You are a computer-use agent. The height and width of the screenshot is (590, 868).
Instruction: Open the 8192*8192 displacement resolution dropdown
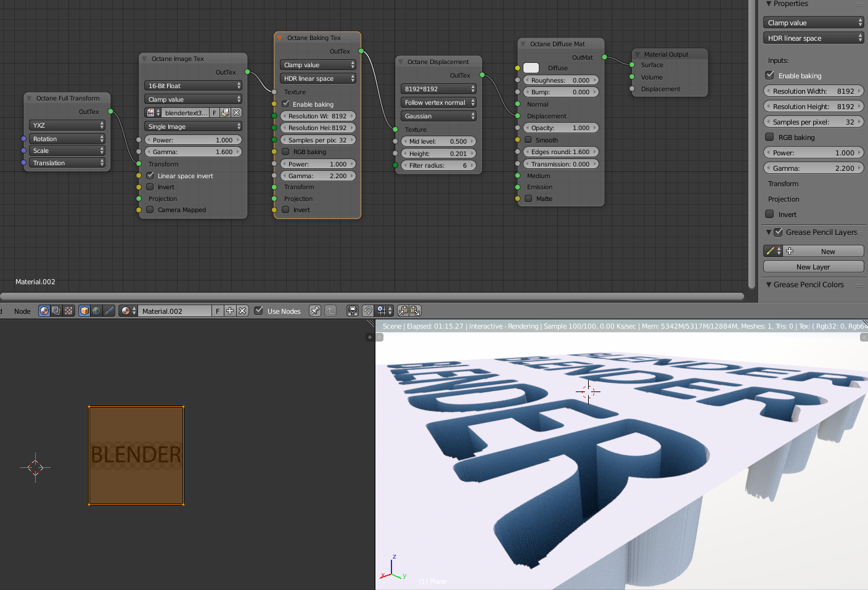click(439, 89)
